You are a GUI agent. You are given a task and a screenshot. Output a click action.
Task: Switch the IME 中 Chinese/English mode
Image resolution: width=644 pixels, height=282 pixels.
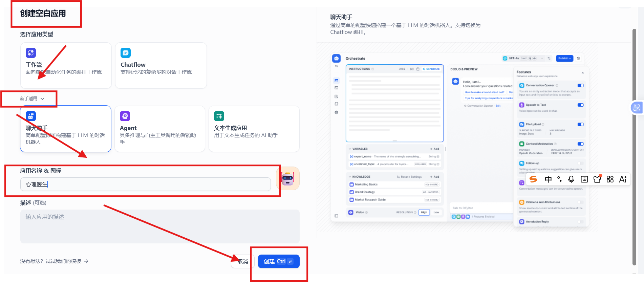(x=548, y=179)
